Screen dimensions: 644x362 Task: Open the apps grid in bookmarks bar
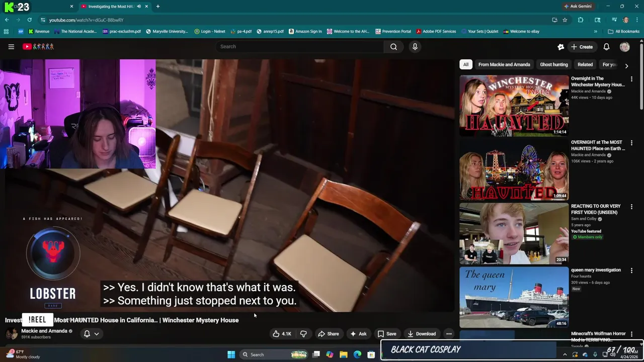coord(6,31)
